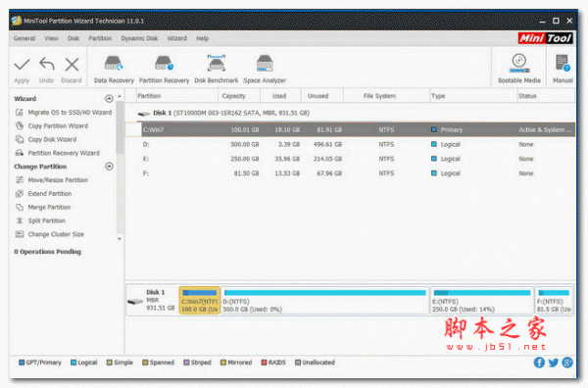Open the View menu
Image resolution: width=588 pixels, height=388 pixels.
51,38
